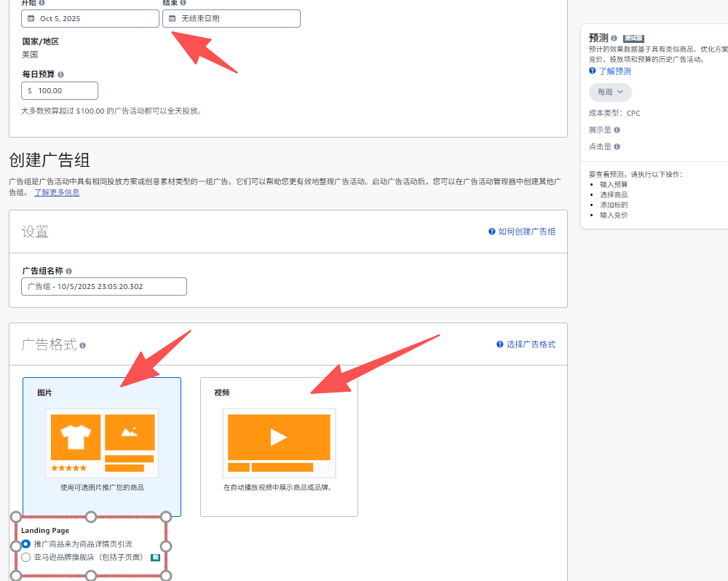Viewport: 728px width, 581px height.
Task: Click the info icon beside 广告组名称
Action: click(68, 271)
